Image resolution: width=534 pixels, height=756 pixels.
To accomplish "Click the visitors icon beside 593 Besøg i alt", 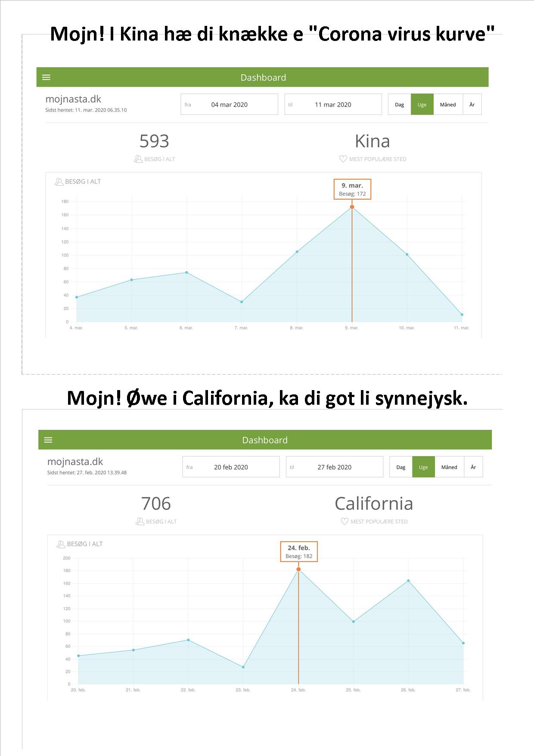I will pos(138,159).
